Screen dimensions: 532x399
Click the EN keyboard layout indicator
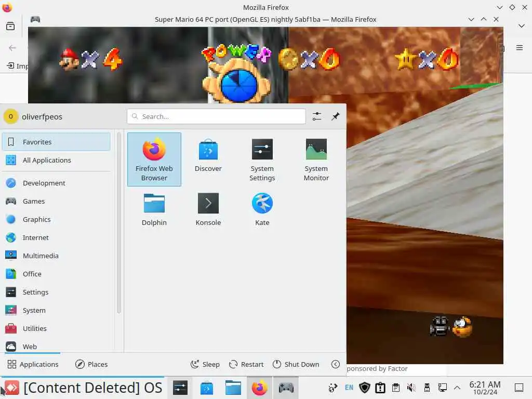[x=349, y=388]
